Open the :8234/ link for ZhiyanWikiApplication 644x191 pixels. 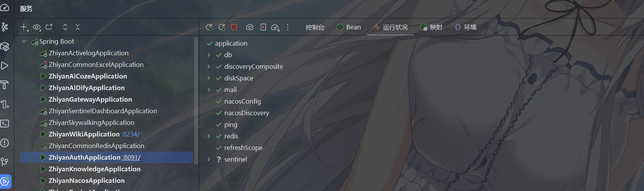130,134
